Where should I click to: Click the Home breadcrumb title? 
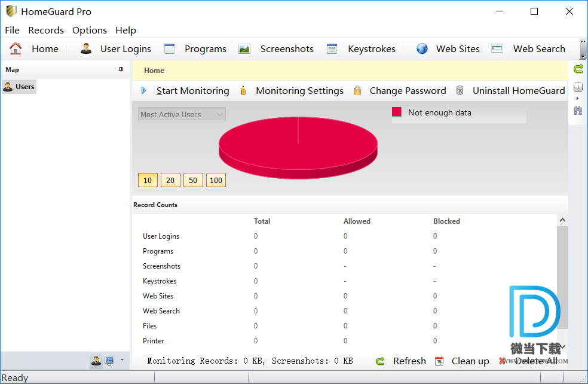click(x=154, y=71)
